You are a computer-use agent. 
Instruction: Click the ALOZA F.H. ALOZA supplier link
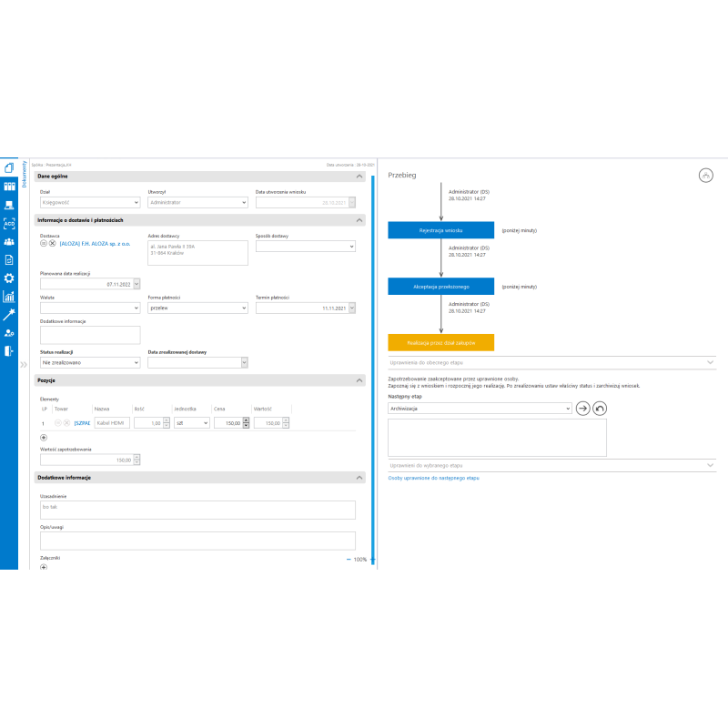tap(95, 244)
